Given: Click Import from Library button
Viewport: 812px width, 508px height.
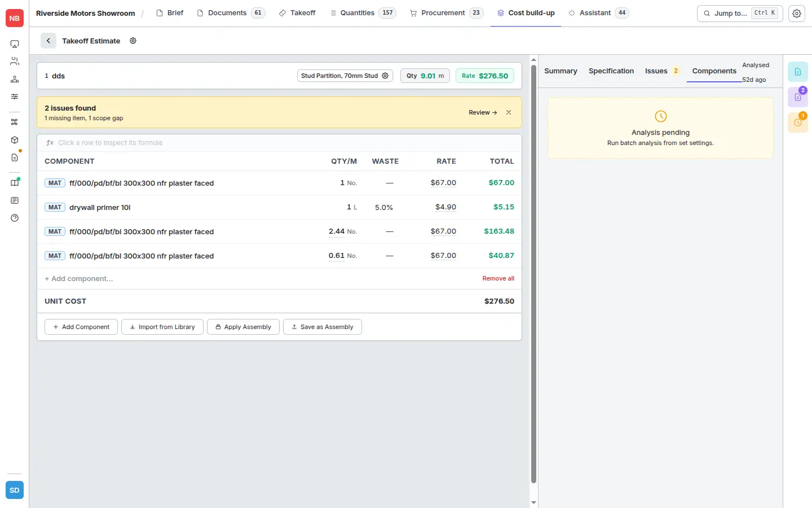Looking at the screenshot, I should pyautogui.click(x=162, y=327).
